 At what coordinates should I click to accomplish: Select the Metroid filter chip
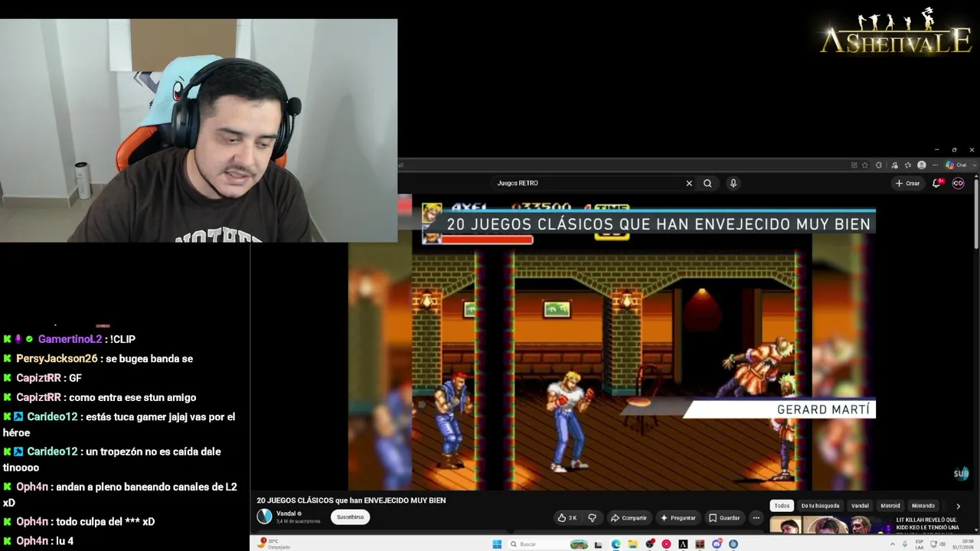tap(890, 506)
